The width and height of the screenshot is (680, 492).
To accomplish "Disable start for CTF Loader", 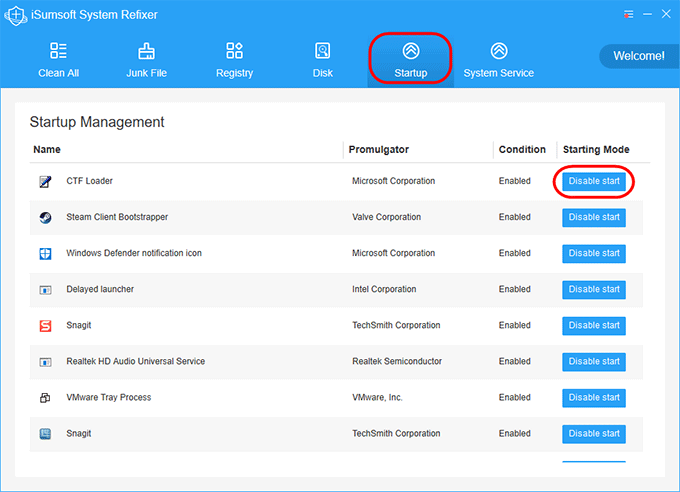I will pos(594,181).
